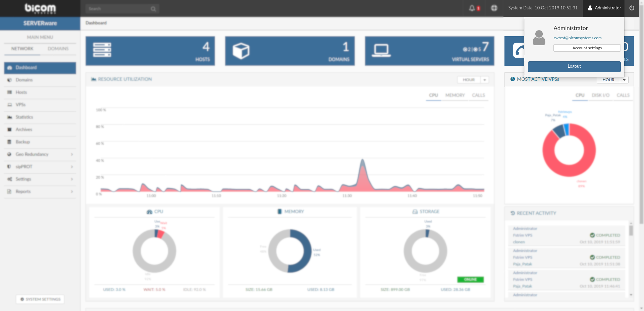The image size is (644, 311).
Task: Switch to the DOMAINS tab
Action: tap(58, 49)
